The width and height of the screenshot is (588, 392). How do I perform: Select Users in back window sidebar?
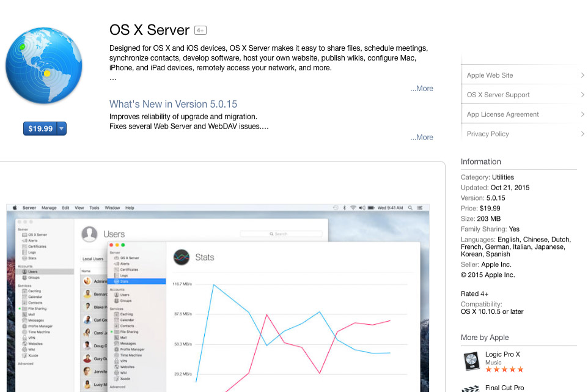pos(45,272)
